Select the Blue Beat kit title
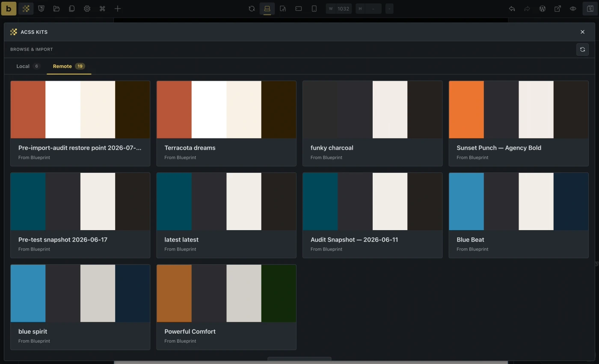599x364 pixels. pos(470,240)
